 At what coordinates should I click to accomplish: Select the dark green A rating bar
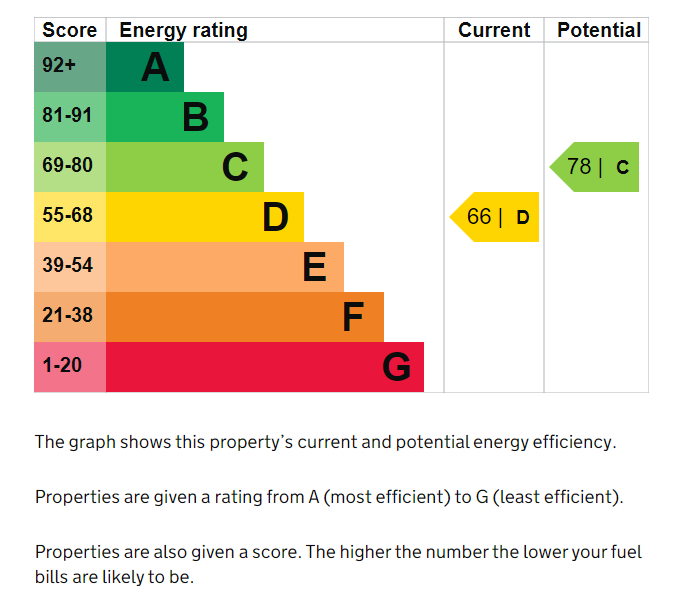pos(145,67)
